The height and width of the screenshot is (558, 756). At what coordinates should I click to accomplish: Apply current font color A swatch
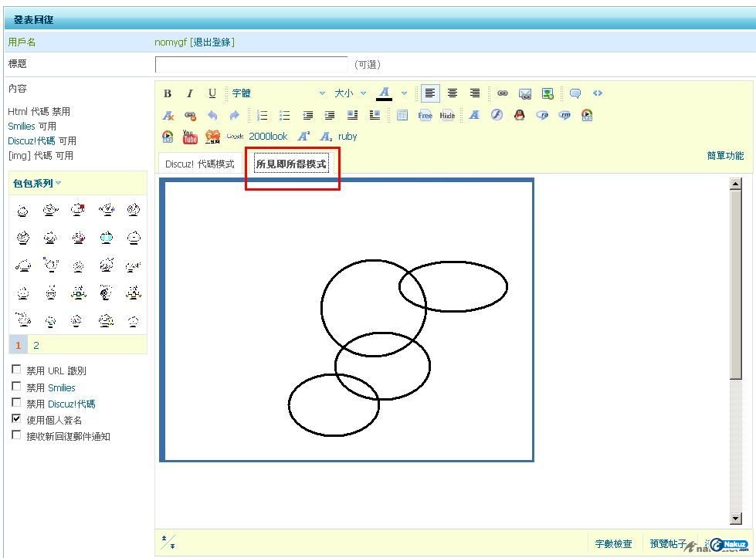coord(384,93)
